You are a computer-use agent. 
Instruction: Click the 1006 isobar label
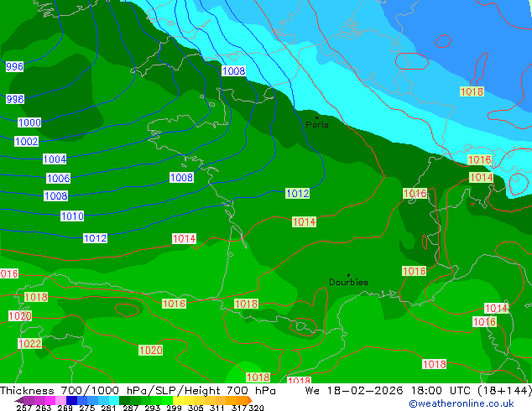tap(59, 178)
